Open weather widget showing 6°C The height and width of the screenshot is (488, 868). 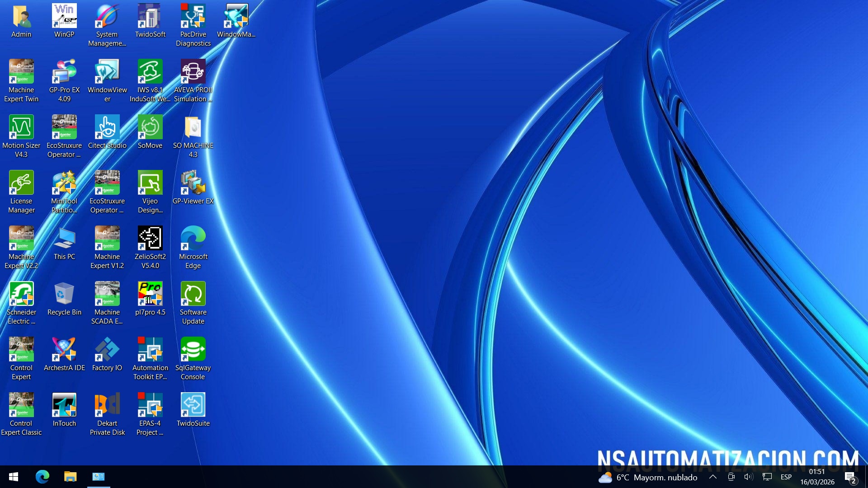click(x=647, y=477)
